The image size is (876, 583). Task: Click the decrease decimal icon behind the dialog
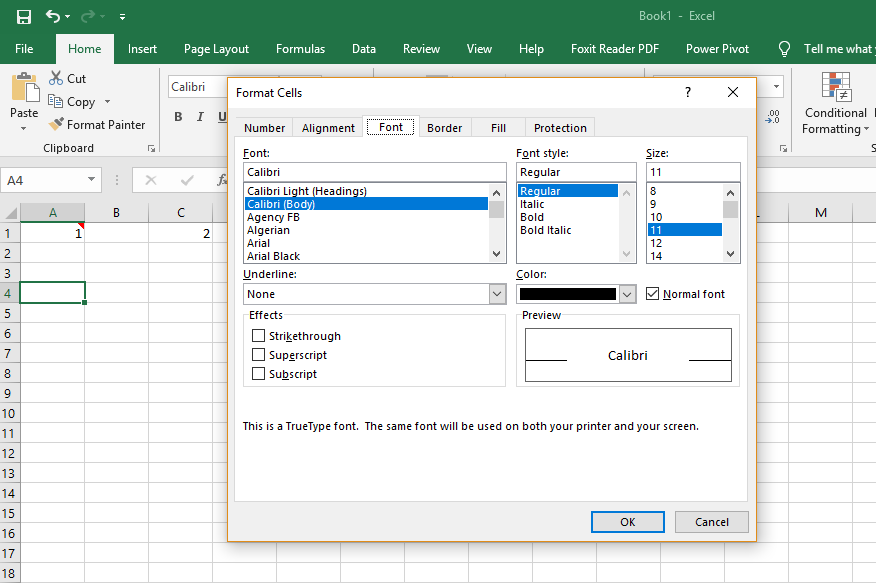[773, 116]
